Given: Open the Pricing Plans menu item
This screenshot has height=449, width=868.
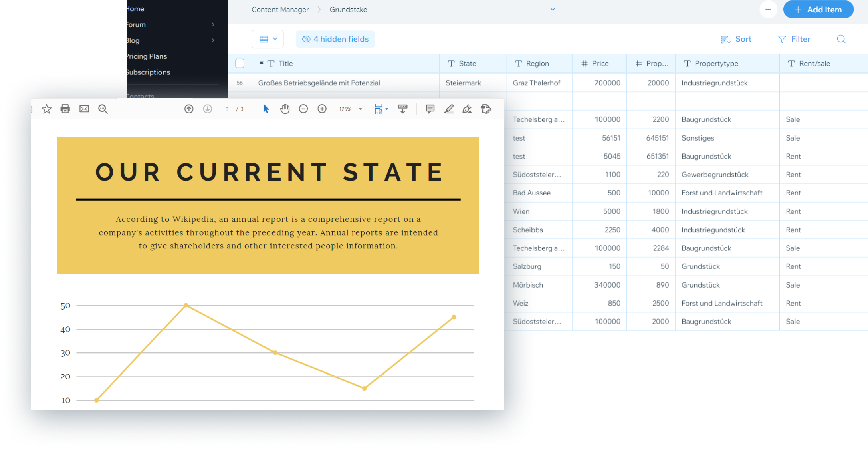Looking at the screenshot, I should (x=147, y=56).
